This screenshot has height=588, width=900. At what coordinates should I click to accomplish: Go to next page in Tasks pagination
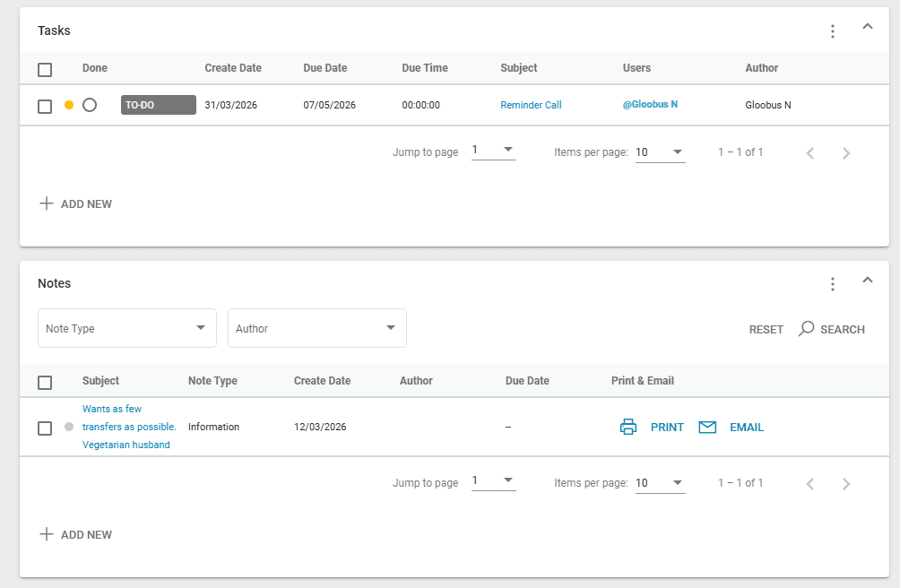[845, 153]
